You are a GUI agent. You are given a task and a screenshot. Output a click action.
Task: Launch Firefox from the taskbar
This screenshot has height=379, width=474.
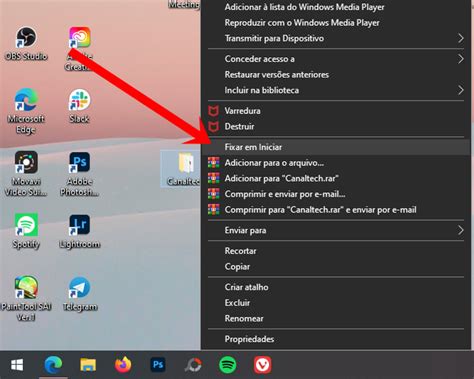click(x=123, y=365)
